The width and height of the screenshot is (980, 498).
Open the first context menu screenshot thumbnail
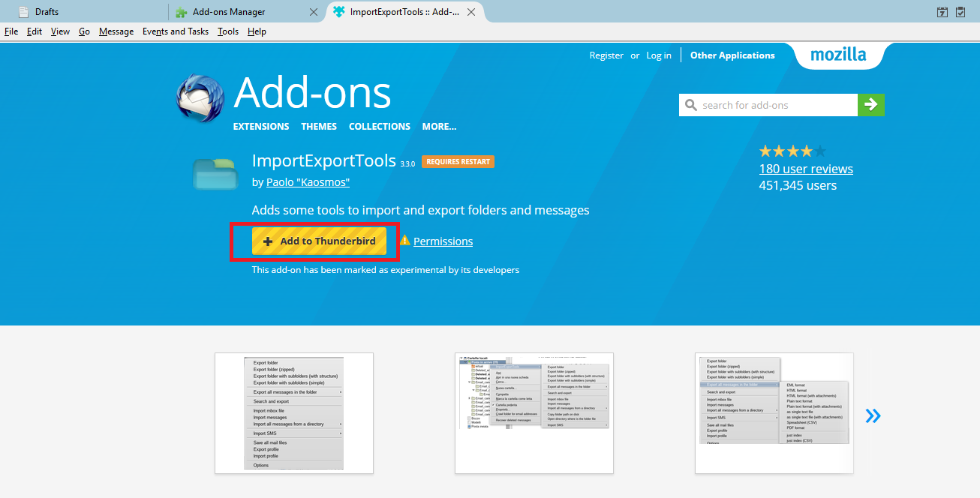click(294, 413)
